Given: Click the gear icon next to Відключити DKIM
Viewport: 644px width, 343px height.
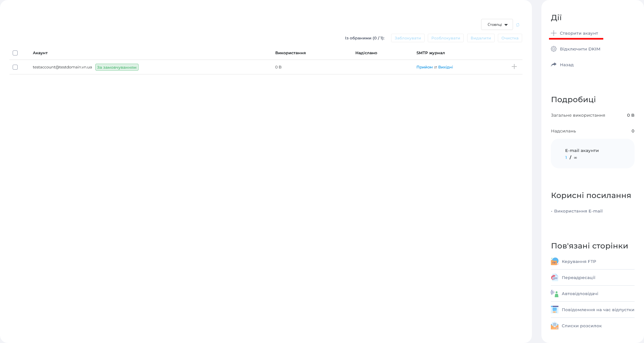Looking at the screenshot, I should [554, 49].
